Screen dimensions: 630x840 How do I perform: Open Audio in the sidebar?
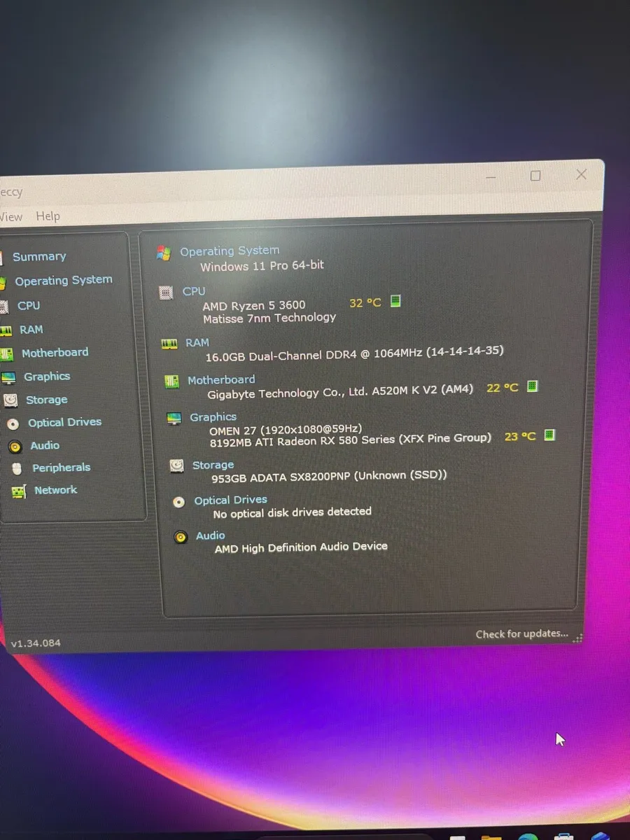click(45, 446)
